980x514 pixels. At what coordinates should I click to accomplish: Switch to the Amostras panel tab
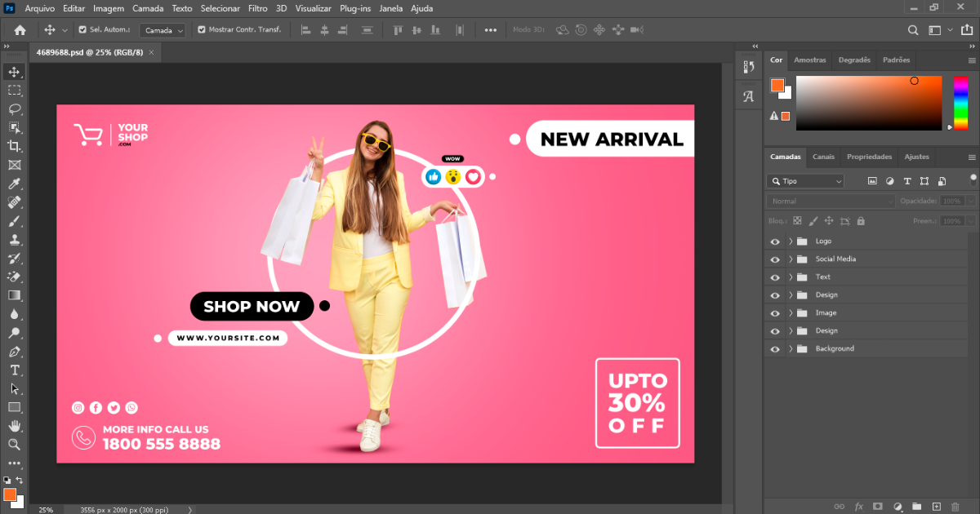(x=810, y=60)
